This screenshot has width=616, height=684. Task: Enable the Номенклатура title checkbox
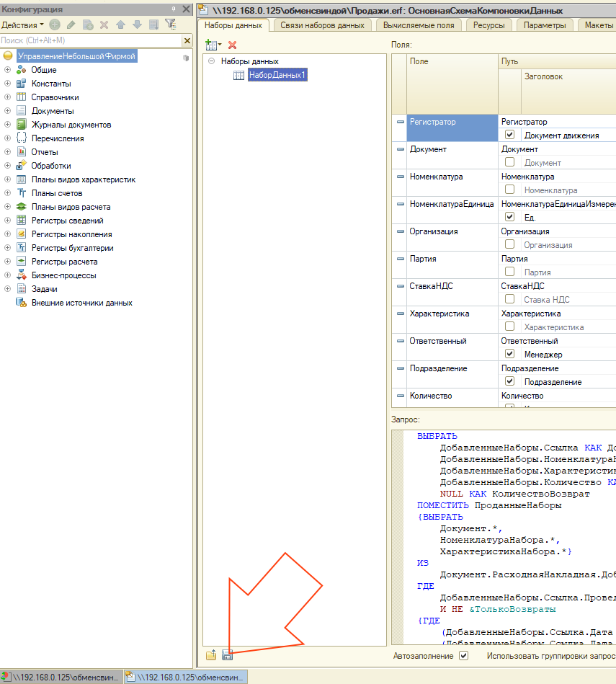[x=509, y=190]
